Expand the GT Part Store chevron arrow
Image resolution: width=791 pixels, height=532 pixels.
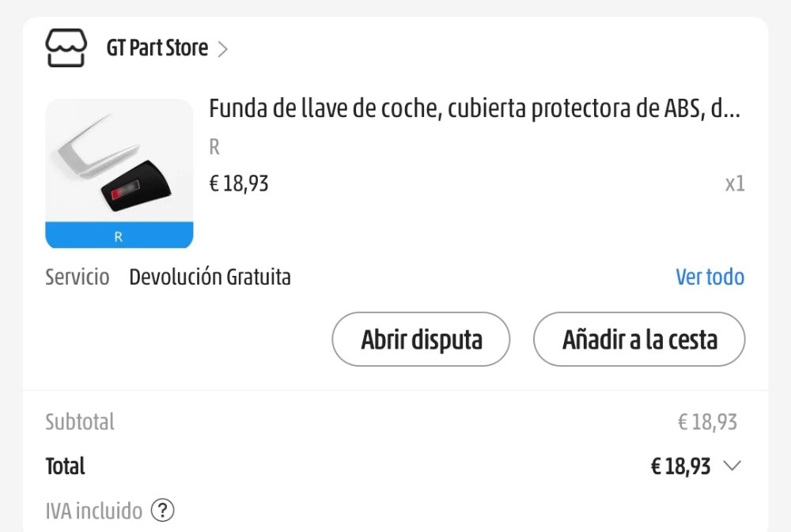[x=222, y=49]
